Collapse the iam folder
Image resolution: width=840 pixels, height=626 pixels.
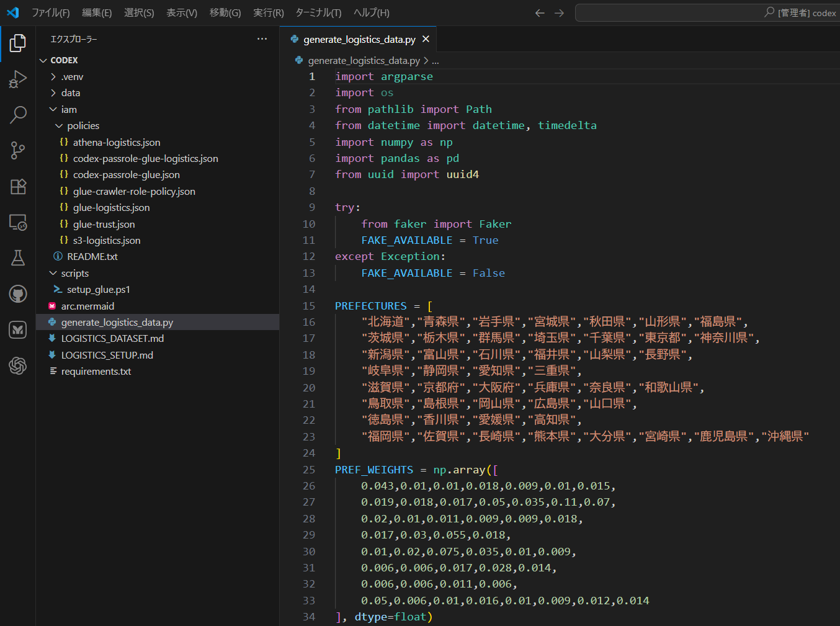pos(68,110)
